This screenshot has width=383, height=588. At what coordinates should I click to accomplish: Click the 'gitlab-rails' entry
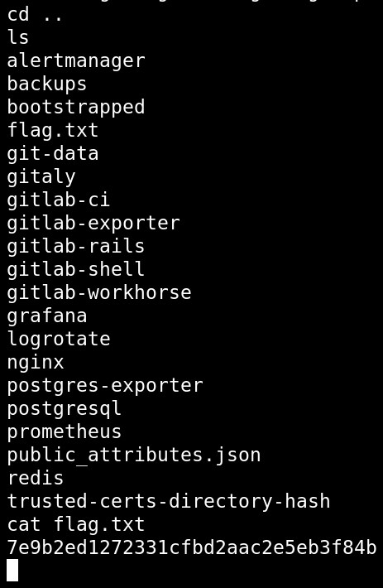[76, 247]
